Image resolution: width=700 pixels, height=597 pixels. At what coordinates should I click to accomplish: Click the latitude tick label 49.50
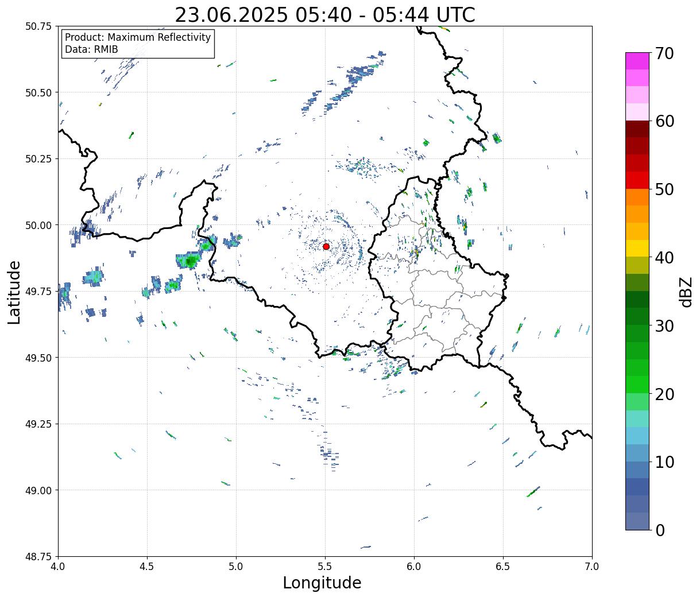38,358
